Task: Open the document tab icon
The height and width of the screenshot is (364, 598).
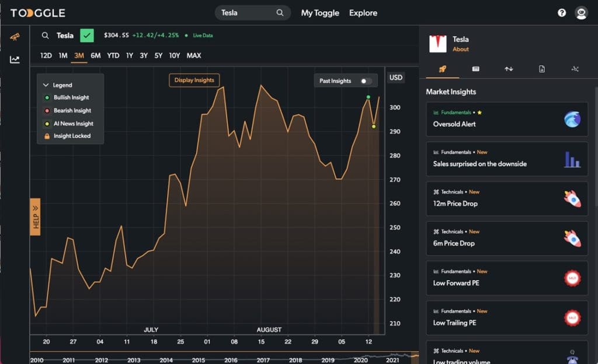Action: coord(541,69)
